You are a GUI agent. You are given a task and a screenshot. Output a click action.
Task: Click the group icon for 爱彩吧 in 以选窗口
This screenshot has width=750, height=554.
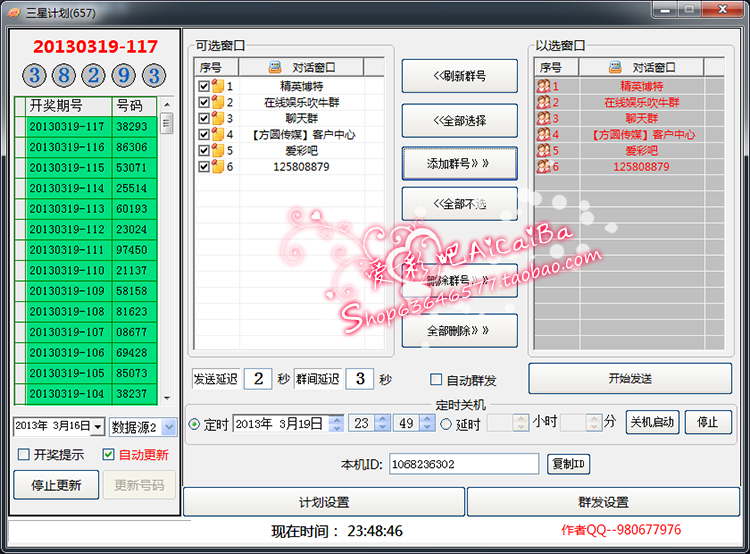tap(543, 151)
